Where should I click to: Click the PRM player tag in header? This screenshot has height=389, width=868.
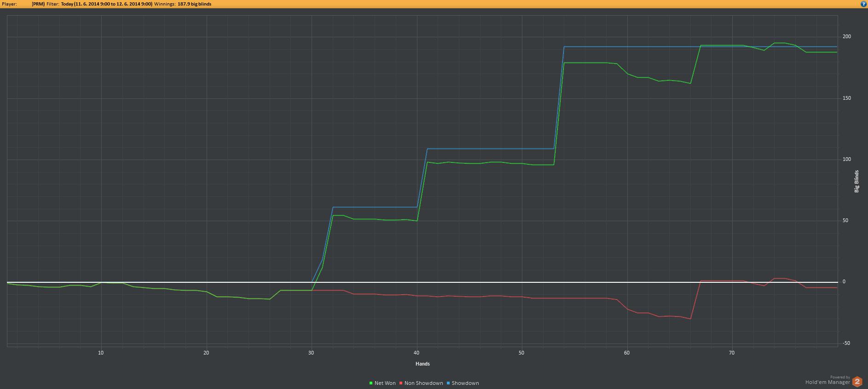pos(38,4)
